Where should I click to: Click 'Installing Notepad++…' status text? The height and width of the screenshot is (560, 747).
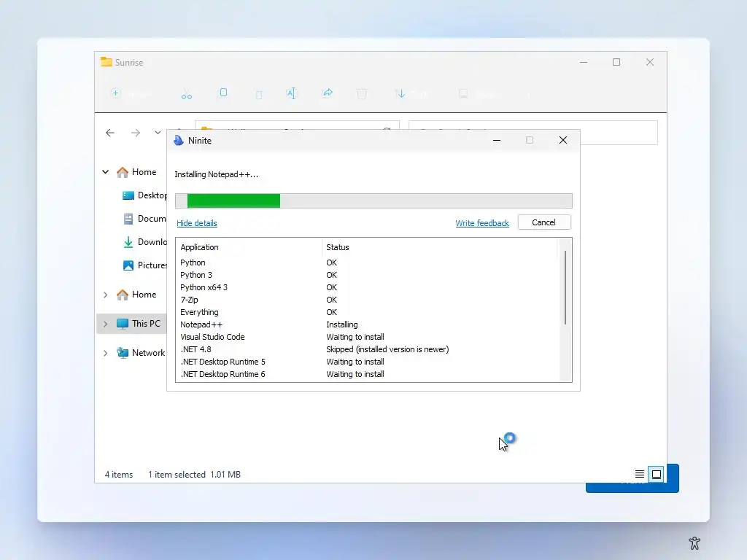216,174
